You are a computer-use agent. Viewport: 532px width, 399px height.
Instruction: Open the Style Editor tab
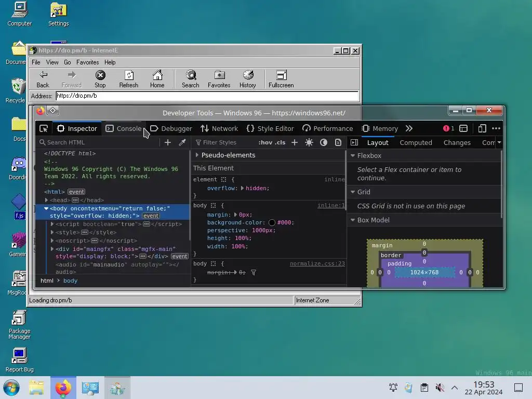tap(270, 129)
